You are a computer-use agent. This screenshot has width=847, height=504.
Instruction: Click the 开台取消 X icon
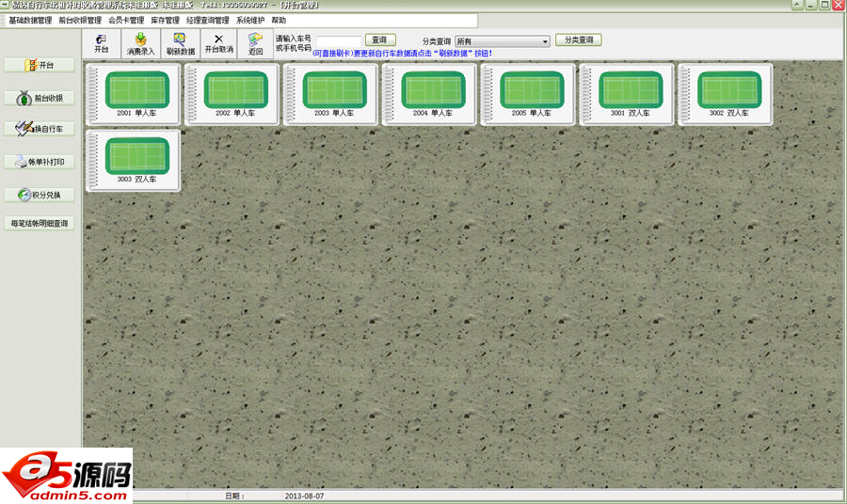218,43
